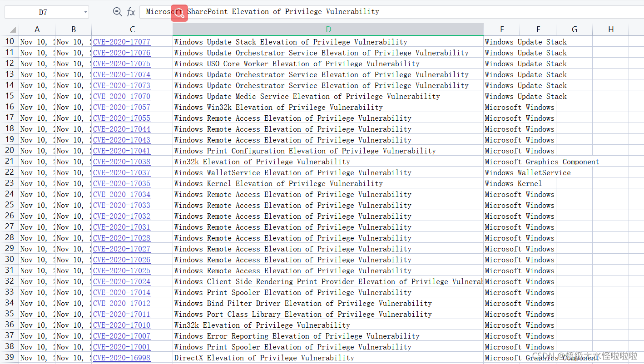Select column A header
Viewport: 644px width, 364px height.
pos(37,30)
